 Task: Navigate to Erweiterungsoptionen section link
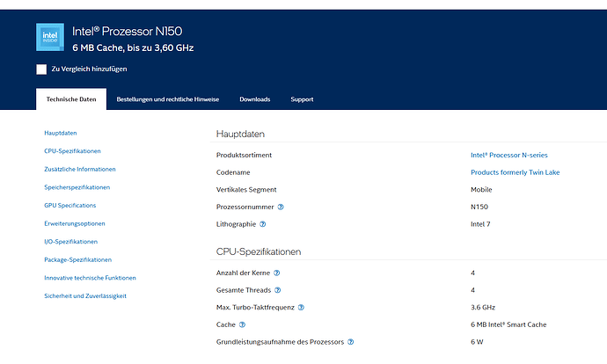click(74, 223)
